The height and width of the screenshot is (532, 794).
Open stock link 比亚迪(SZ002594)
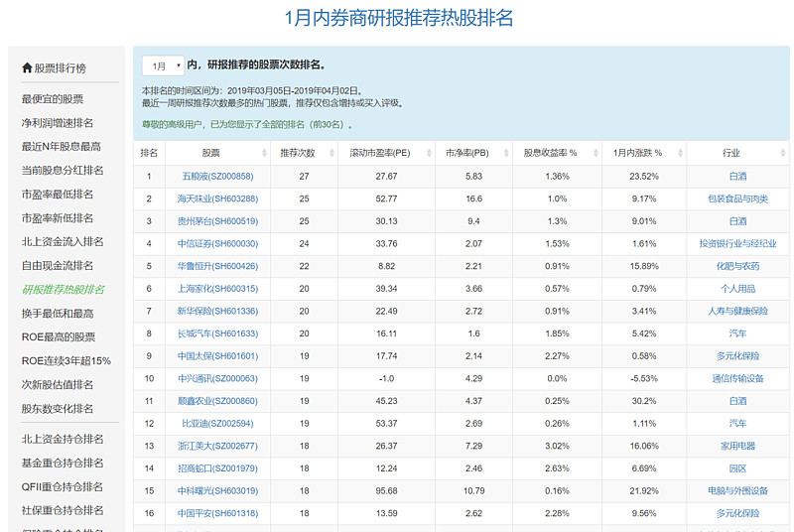coord(217,423)
